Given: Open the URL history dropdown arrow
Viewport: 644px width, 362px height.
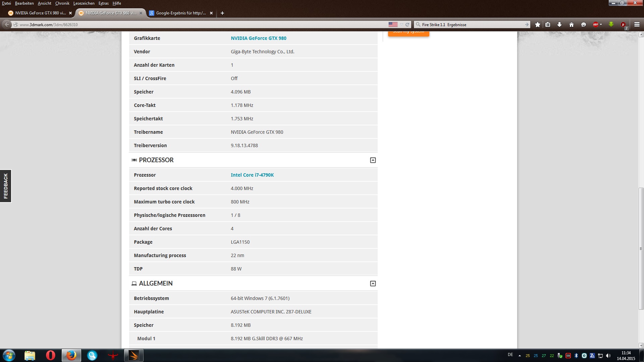Looking at the screenshot, I should (401, 24).
